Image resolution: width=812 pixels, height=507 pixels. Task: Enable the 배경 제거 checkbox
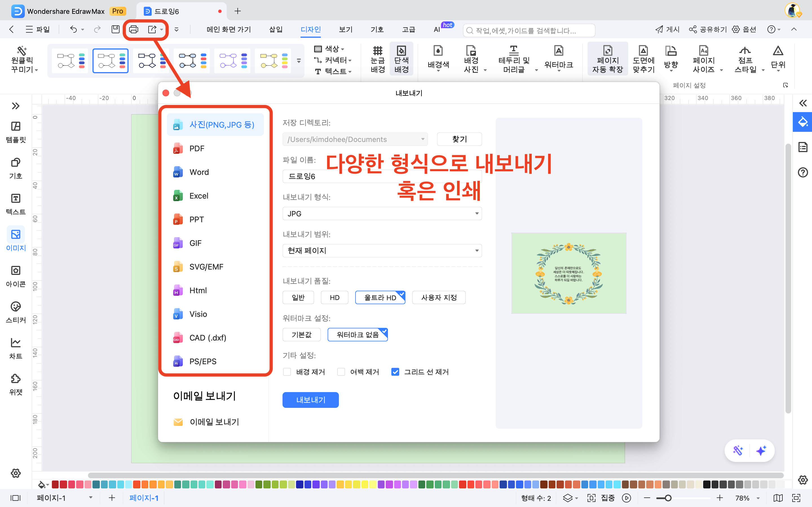point(287,372)
